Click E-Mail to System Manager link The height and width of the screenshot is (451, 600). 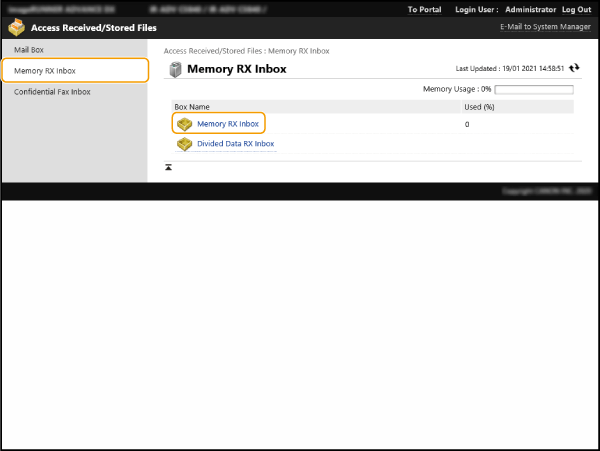tap(545, 27)
